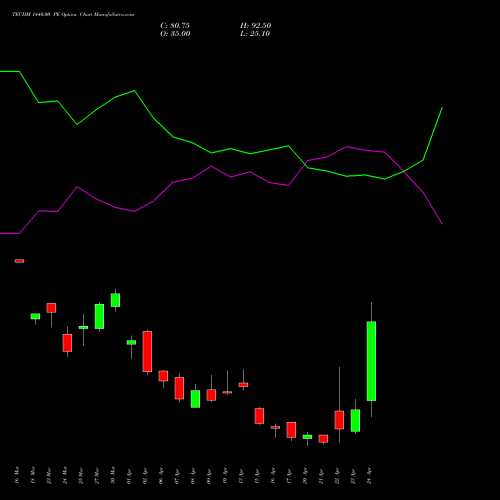This screenshot has width=500, height=500.
Task: Click the green candle above 08 Apr
Action: [195, 399]
